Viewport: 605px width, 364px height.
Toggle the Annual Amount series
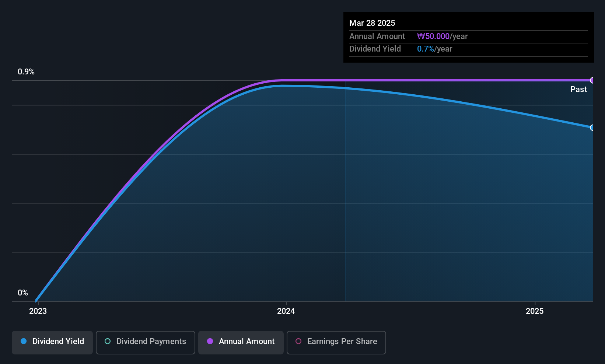(x=241, y=342)
